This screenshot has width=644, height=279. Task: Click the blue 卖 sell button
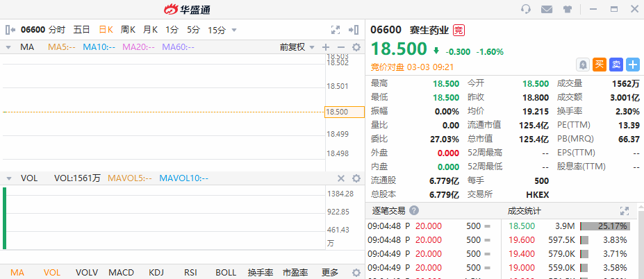tap(616, 65)
